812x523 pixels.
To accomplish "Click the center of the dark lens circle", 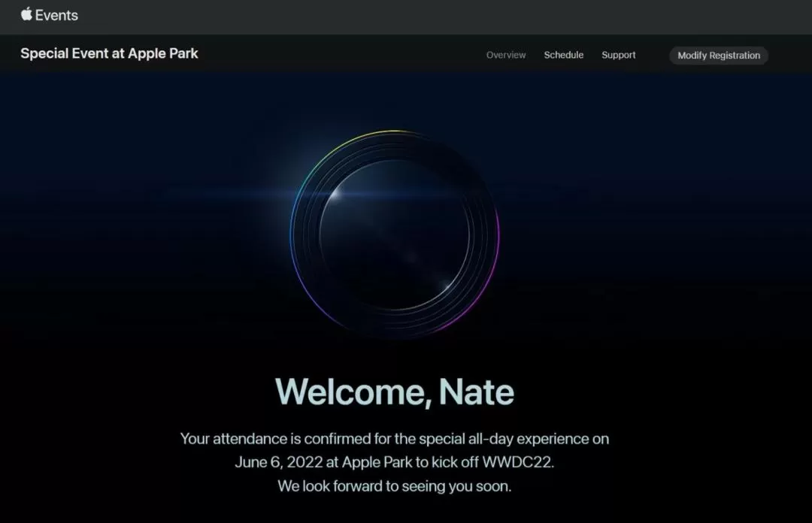I will 395,234.
